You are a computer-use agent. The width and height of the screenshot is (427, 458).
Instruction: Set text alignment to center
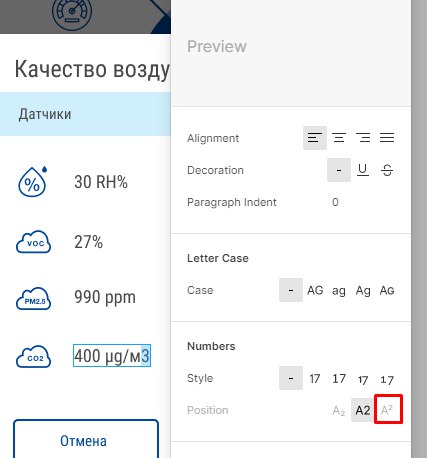(x=339, y=138)
